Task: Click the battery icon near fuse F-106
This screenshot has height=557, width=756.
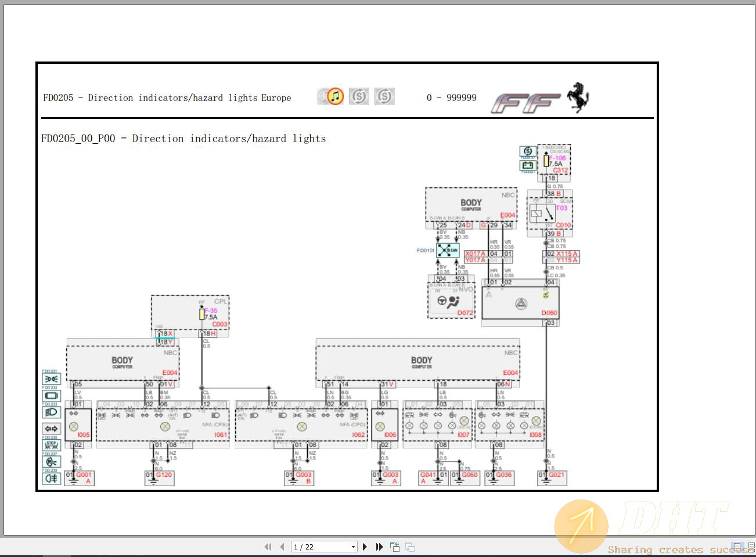Action: pos(527,165)
